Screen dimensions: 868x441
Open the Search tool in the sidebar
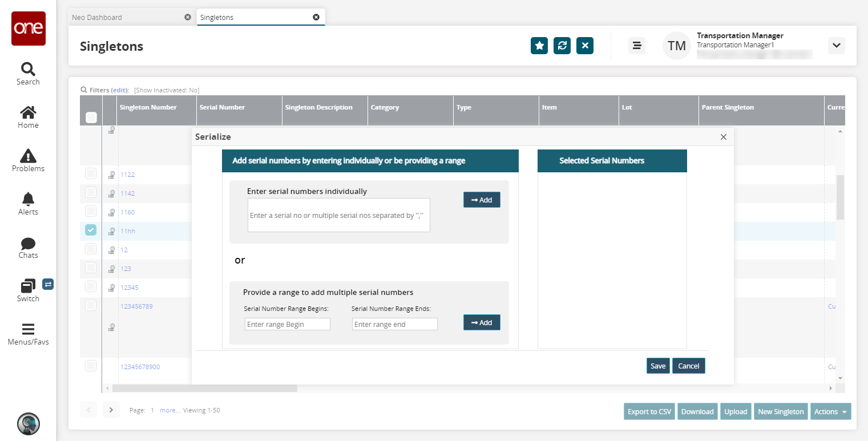point(28,74)
